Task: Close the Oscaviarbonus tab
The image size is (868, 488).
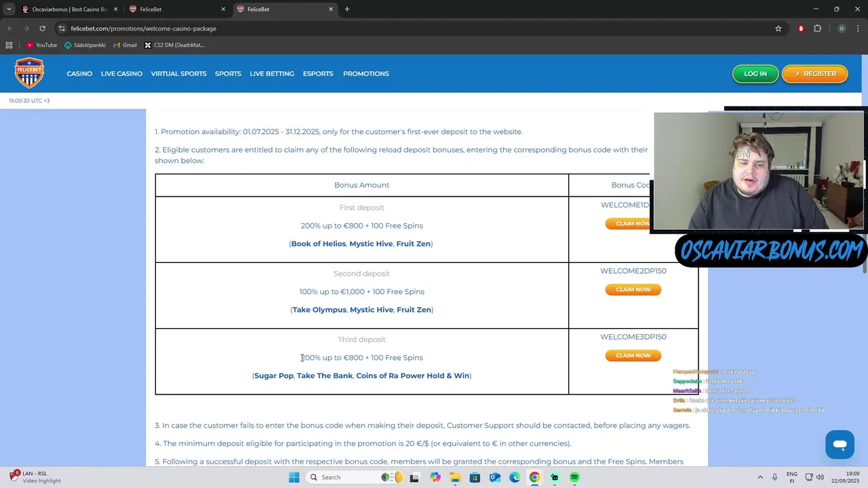Action: pos(115,9)
